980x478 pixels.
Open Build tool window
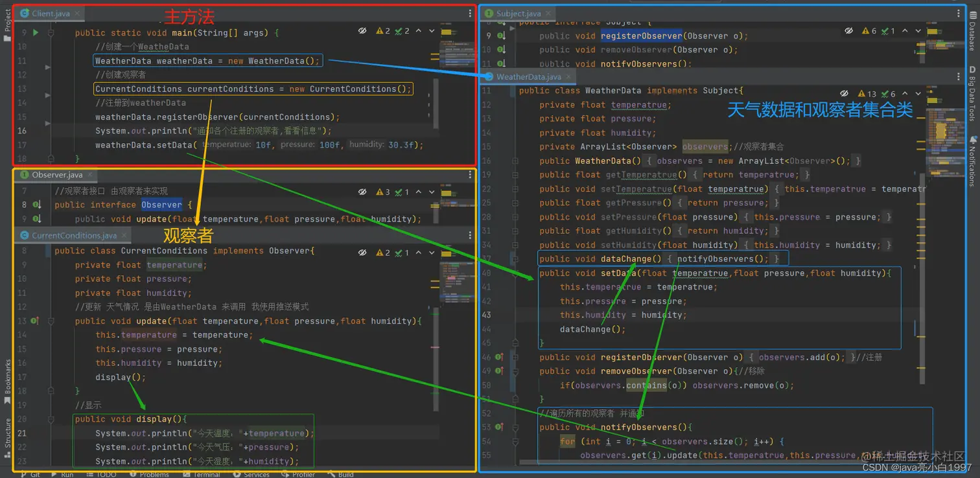click(341, 474)
